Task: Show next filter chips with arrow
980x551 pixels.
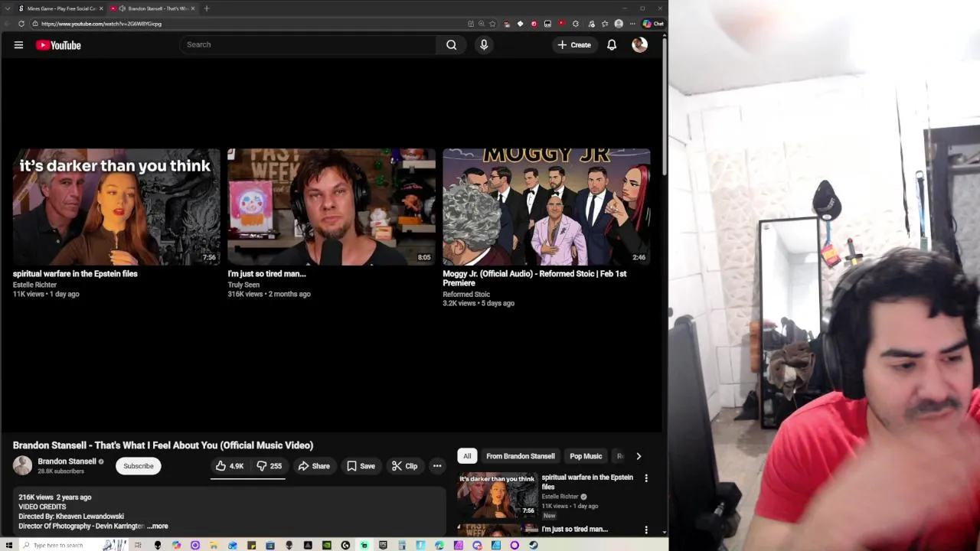Action: 639,456
